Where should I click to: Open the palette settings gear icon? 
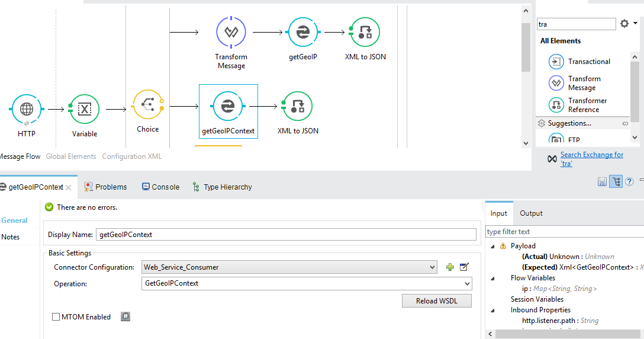[624, 24]
